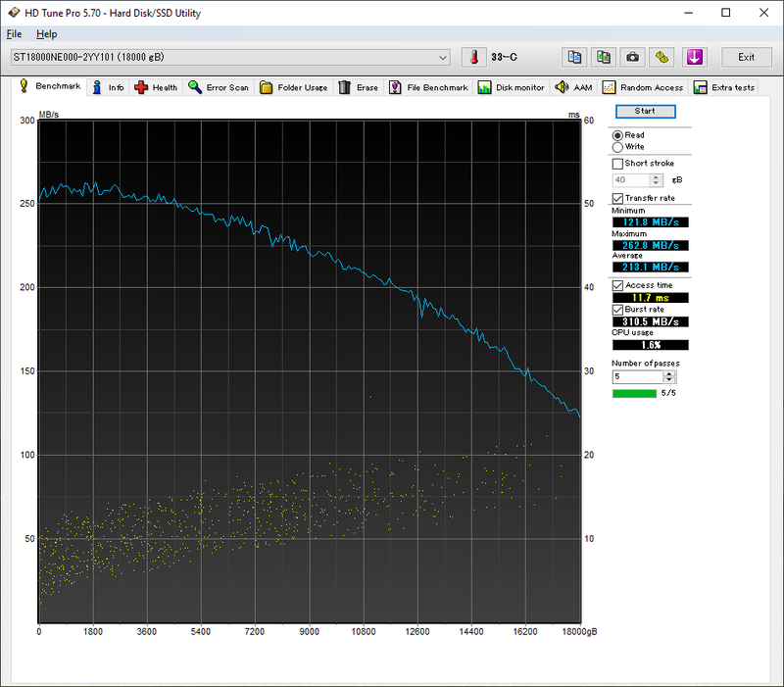Copy benchmark results to clipboard
Screen dimensions: 784x687
coord(574,57)
